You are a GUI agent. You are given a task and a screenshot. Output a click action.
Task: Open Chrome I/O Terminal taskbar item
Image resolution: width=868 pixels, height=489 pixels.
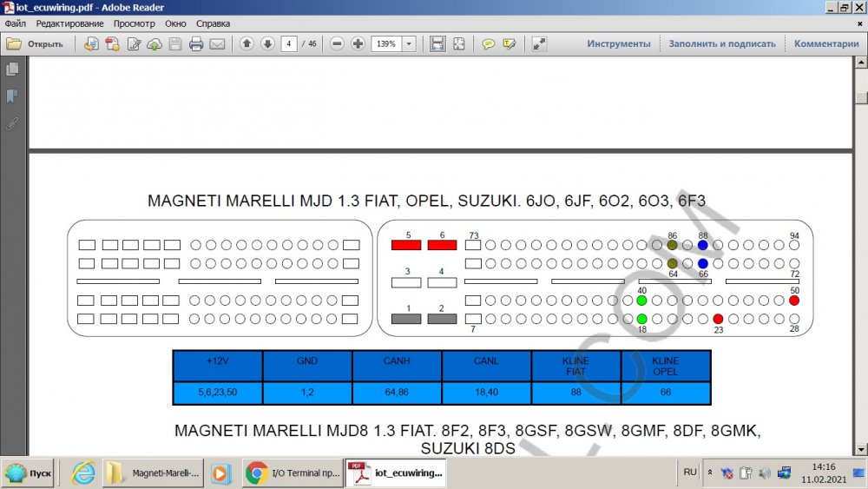click(293, 473)
